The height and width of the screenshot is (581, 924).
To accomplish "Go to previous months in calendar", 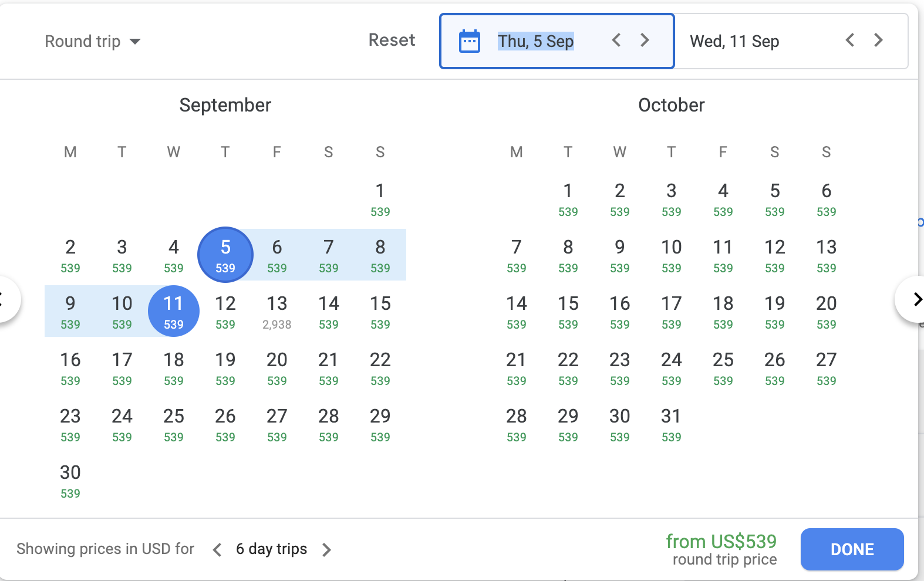I will [6, 299].
